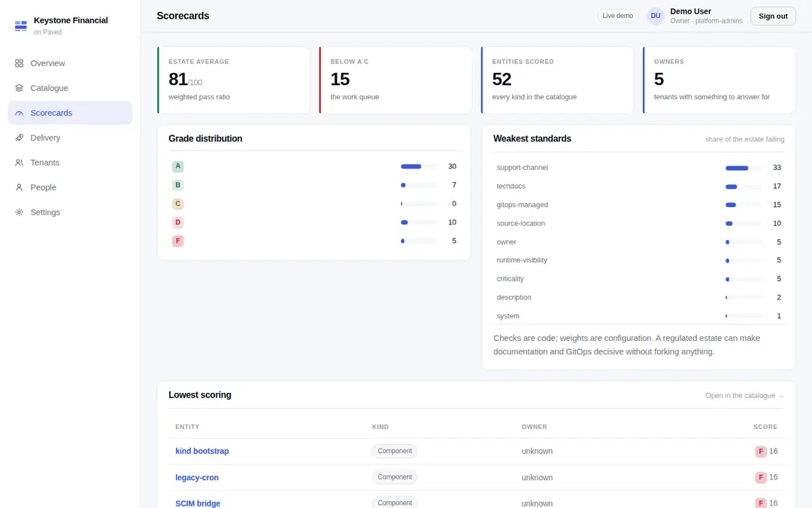Go to the Catalogue section
Image resolution: width=812 pixels, height=508 pixels.
(70, 88)
